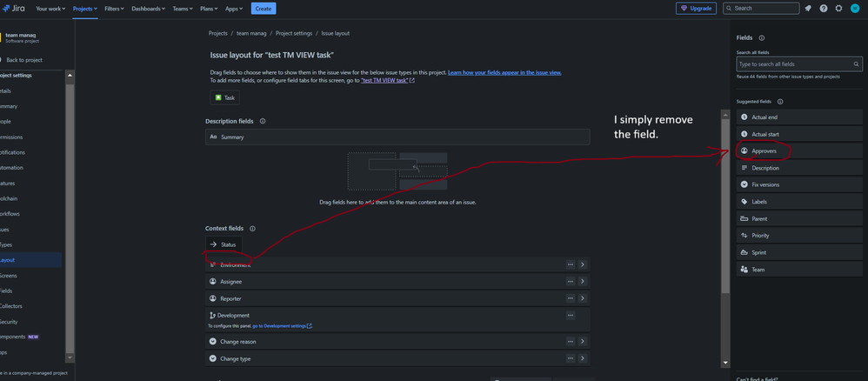Select the Task issue type chip

224,97
